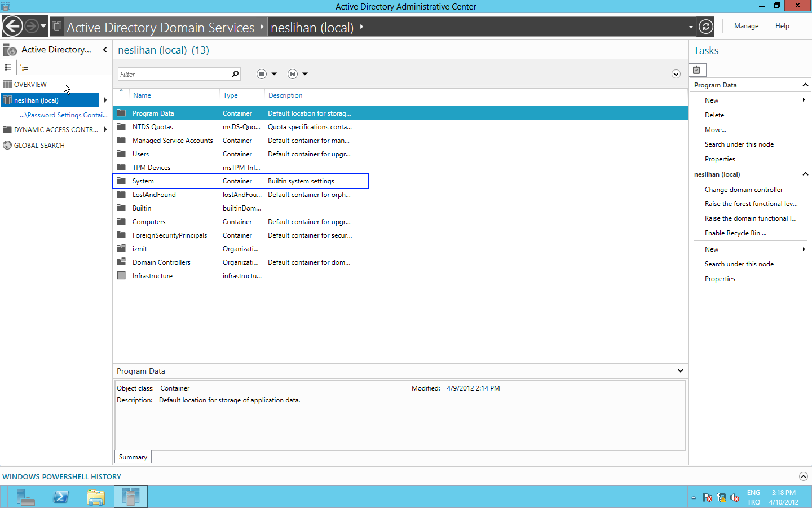Image resolution: width=812 pixels, height=508 pixels.
Task: Click the LostAndFound folder icon
Action: tap(121, 194)
